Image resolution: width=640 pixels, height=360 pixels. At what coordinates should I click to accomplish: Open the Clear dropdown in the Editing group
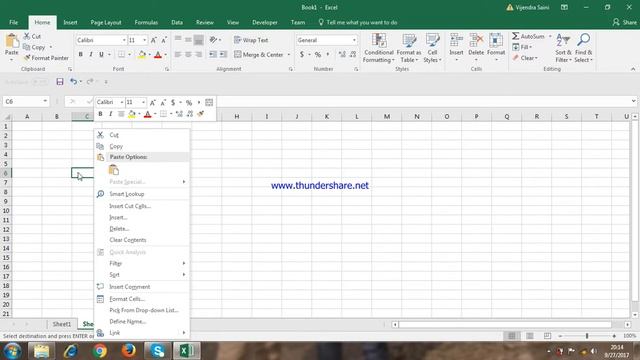(525, 58)
